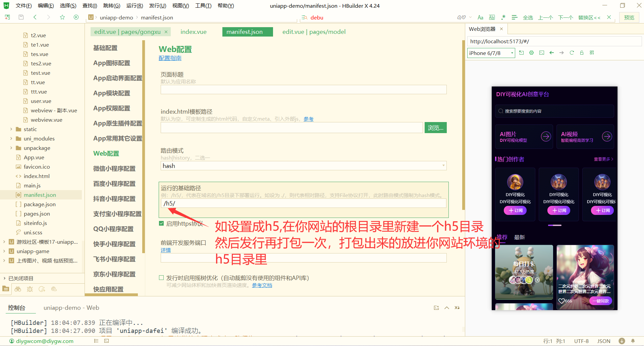
Task: Click the bookmark star icon in toolbar
Action: [x=62, y=17]
